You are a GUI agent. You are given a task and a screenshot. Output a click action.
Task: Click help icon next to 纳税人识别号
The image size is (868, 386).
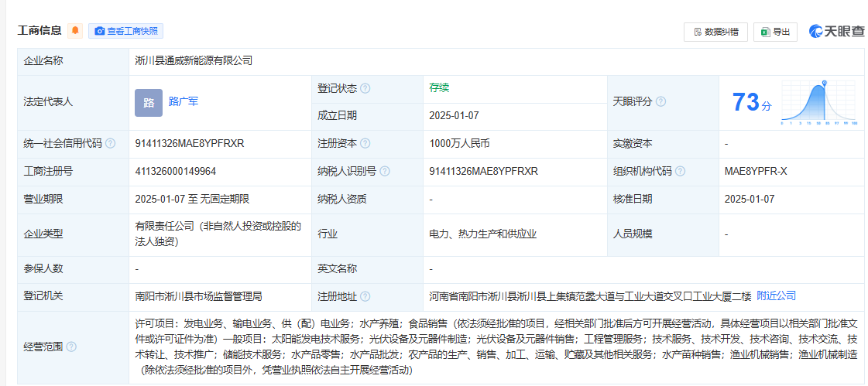[385, 172]
